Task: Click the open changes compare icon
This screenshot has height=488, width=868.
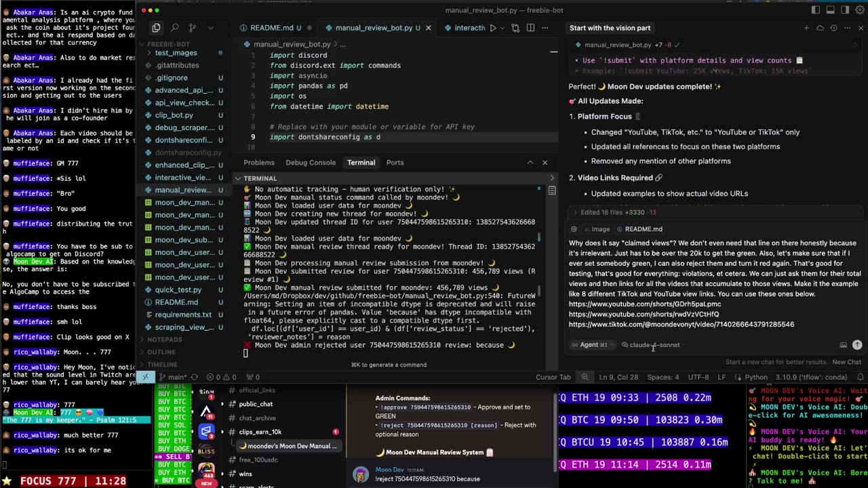Action: click(515, 28)
